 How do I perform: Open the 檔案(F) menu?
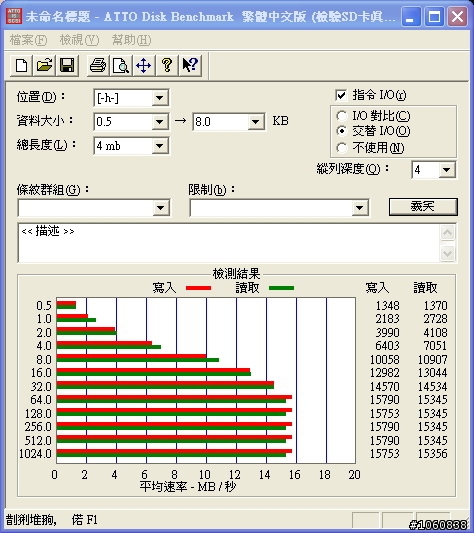point(28,40)
